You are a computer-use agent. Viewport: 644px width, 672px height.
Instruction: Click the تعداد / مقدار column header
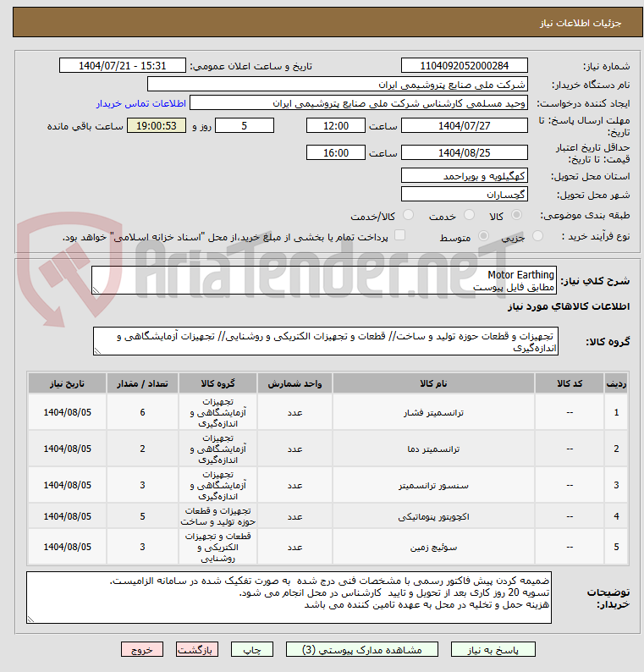click(142, 383)
